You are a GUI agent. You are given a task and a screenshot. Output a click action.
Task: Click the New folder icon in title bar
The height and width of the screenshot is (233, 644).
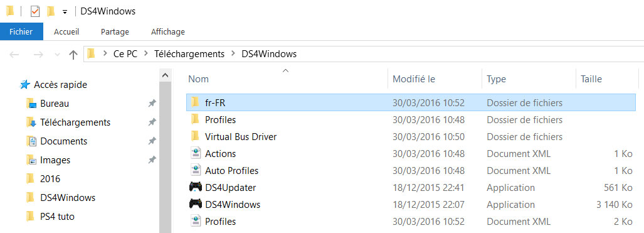pyautogui.click(x=51, y=11)
